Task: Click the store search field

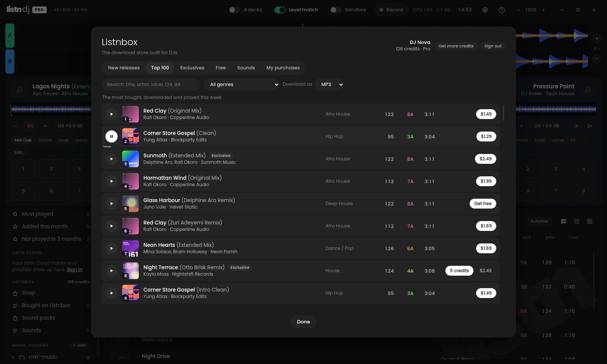Action: click(151, 85)
